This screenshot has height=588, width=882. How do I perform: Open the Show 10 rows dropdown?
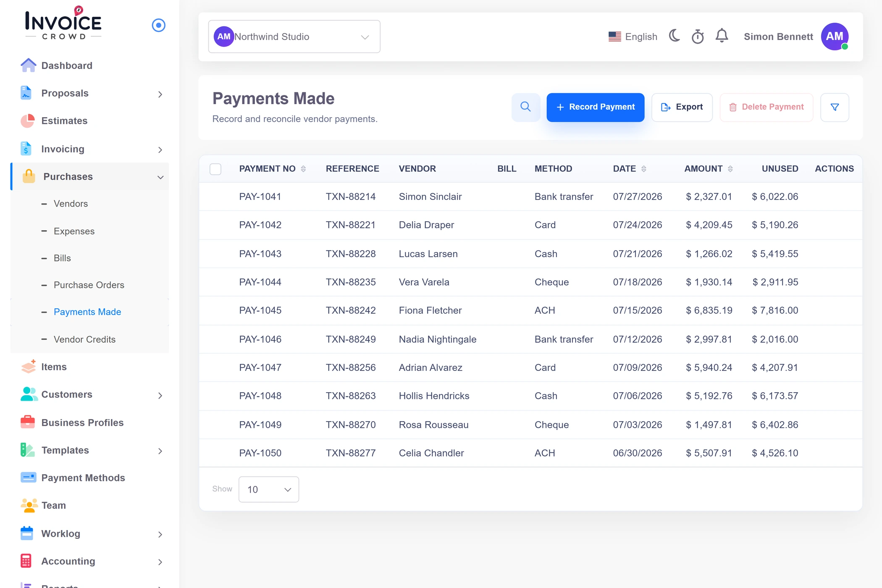[x=268, y=489]
